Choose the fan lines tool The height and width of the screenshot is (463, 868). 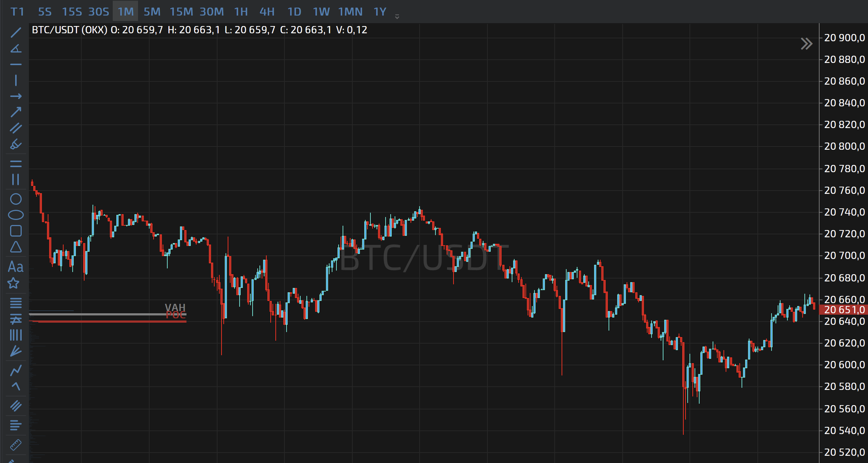tap(16, 351)
